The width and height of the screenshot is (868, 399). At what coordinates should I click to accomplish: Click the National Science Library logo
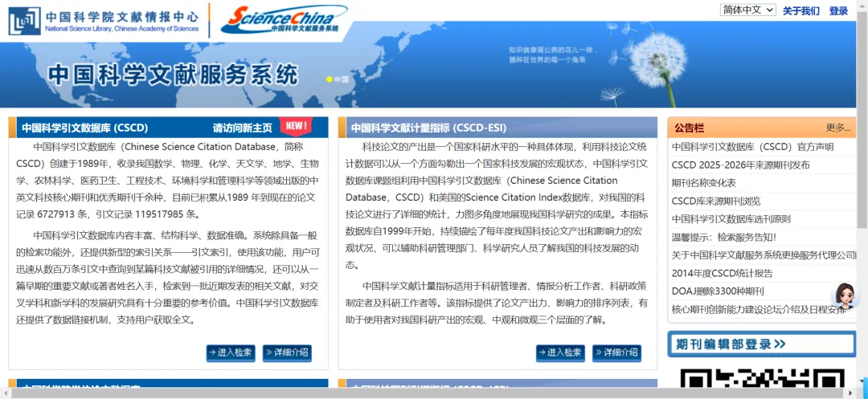104,21
